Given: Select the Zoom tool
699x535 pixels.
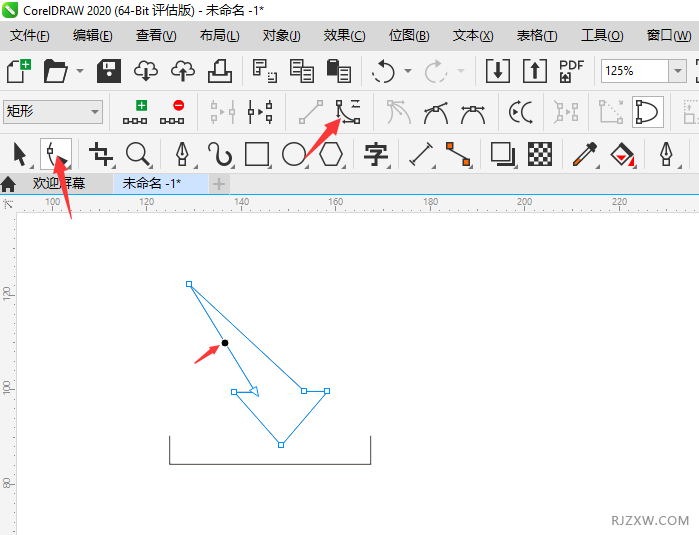Looking at the screenshot, I should click(x=138, y=154).
